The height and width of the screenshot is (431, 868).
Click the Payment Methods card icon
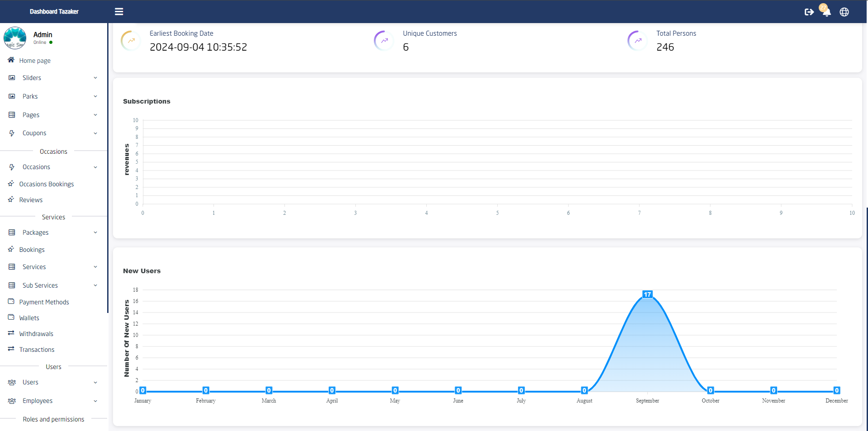click(11, 301)
